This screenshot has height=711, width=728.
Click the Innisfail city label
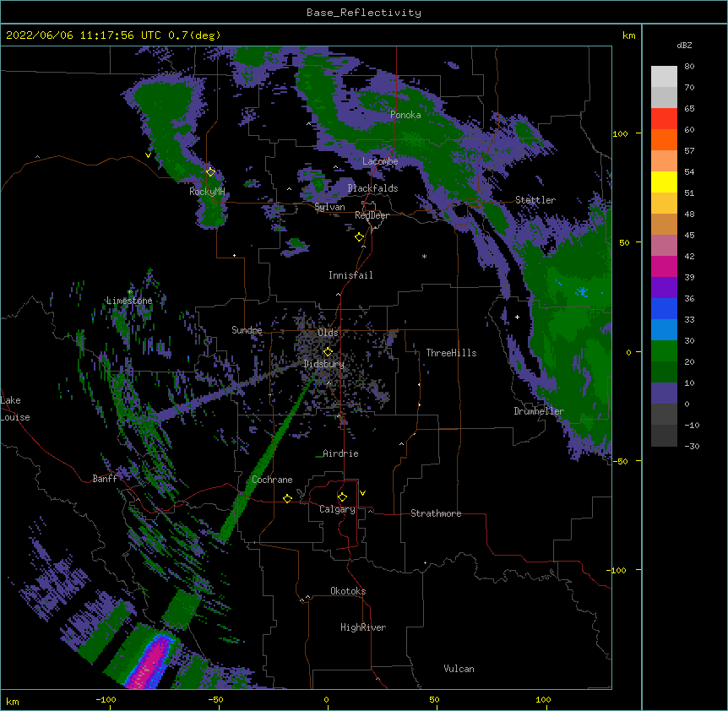(x=350, y=275)
